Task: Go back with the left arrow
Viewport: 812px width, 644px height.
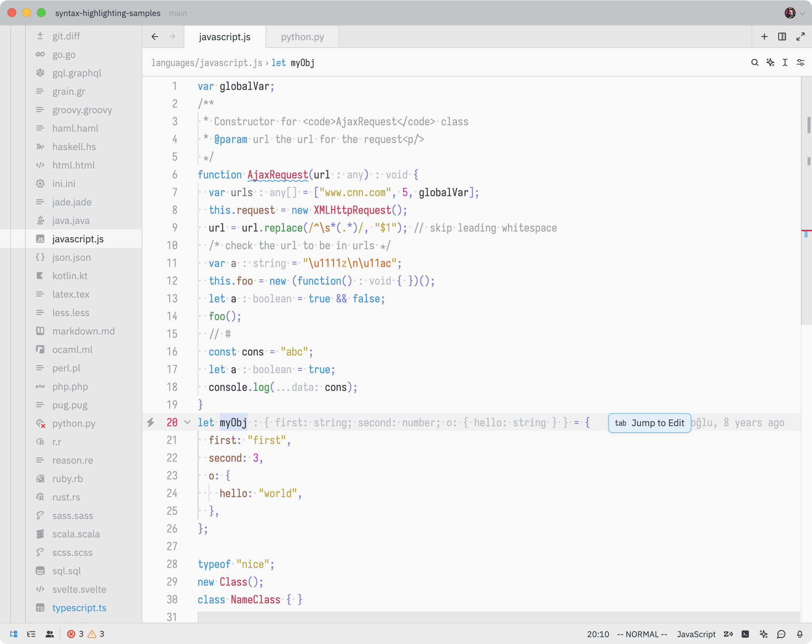Action: (x=155, y=37)
